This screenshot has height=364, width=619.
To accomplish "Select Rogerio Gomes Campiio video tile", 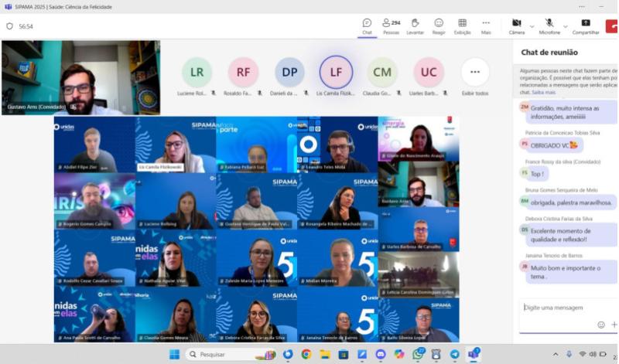I will click(94, 201).
